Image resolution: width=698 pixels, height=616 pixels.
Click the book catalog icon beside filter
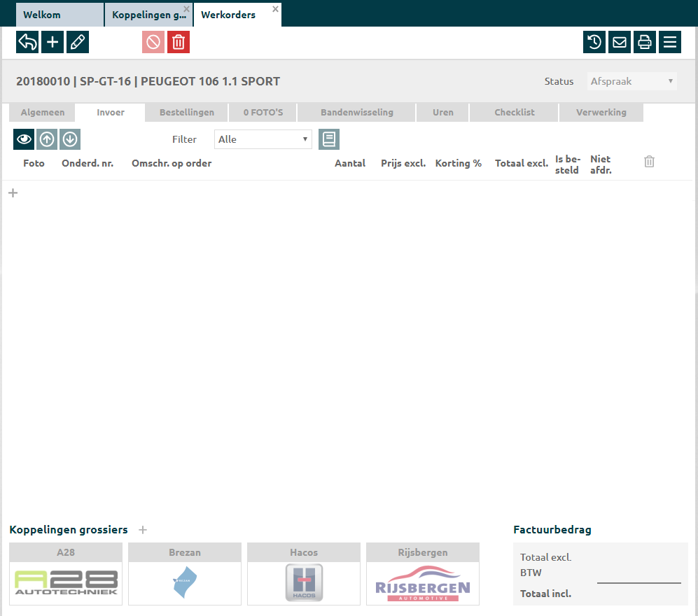click(329, 139)
